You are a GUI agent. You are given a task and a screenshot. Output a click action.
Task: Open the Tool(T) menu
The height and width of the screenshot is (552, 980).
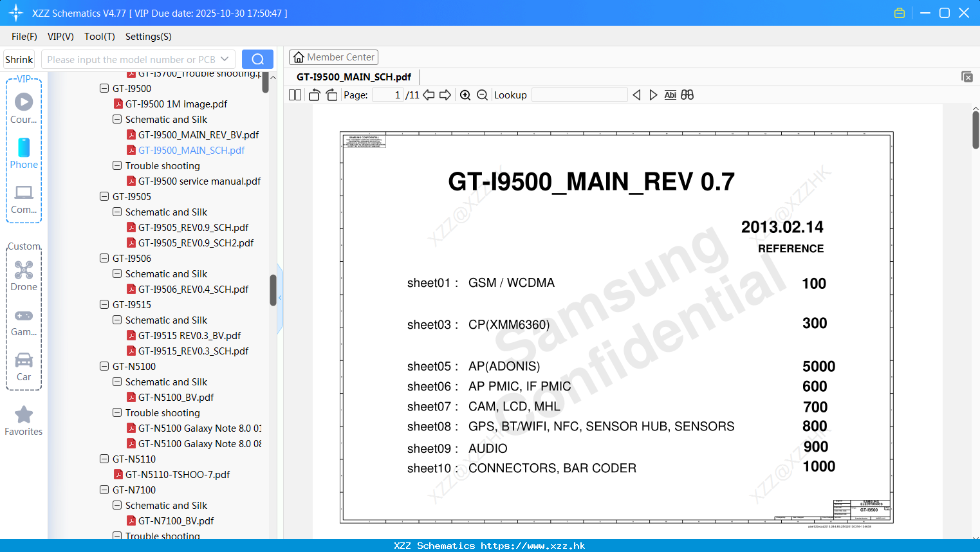(100, 37)
